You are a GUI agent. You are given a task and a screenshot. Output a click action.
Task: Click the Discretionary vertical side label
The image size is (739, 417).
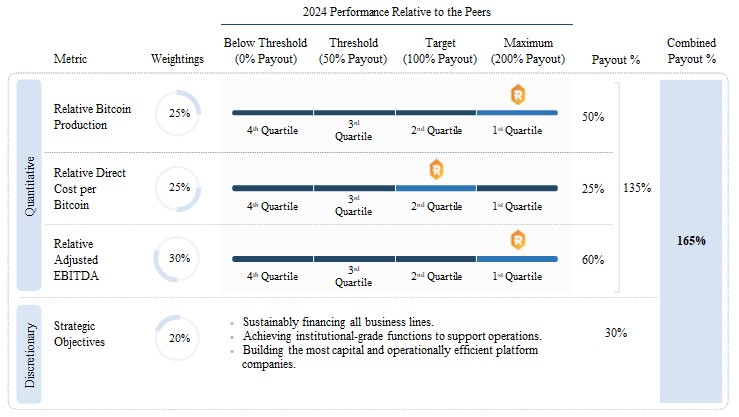point(29,354)
